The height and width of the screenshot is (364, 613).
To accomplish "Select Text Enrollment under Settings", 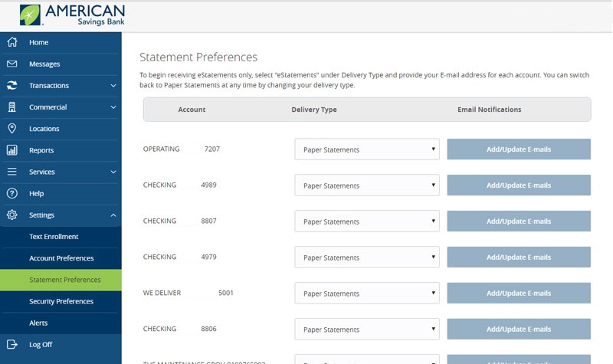I will (x=61, y=237).
